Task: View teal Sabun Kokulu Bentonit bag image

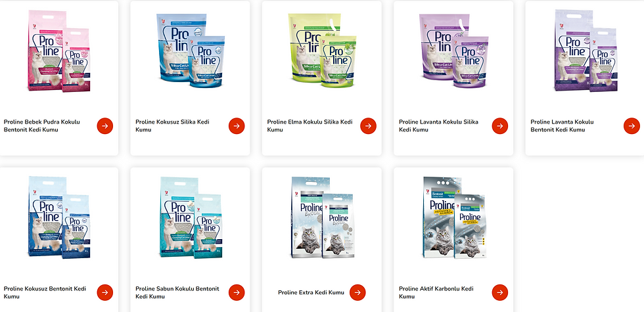Action: click(x=190, y=217)
